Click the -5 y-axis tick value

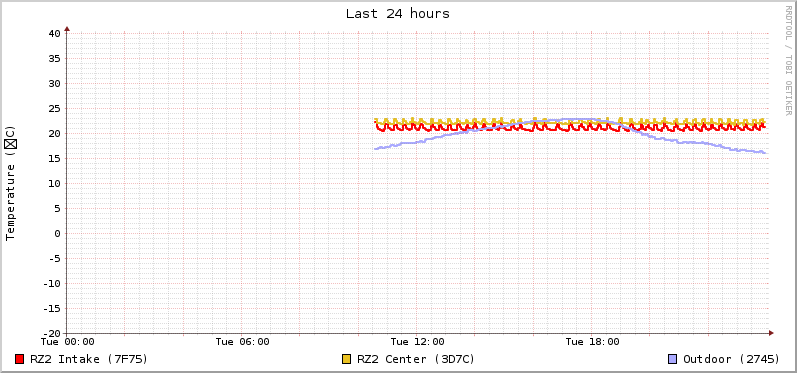pos(55,258)
